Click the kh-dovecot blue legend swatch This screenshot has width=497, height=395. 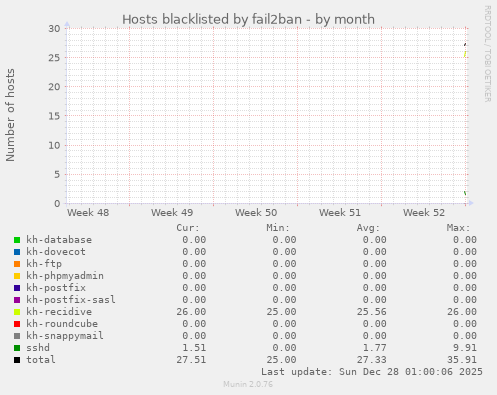point(17,252)
